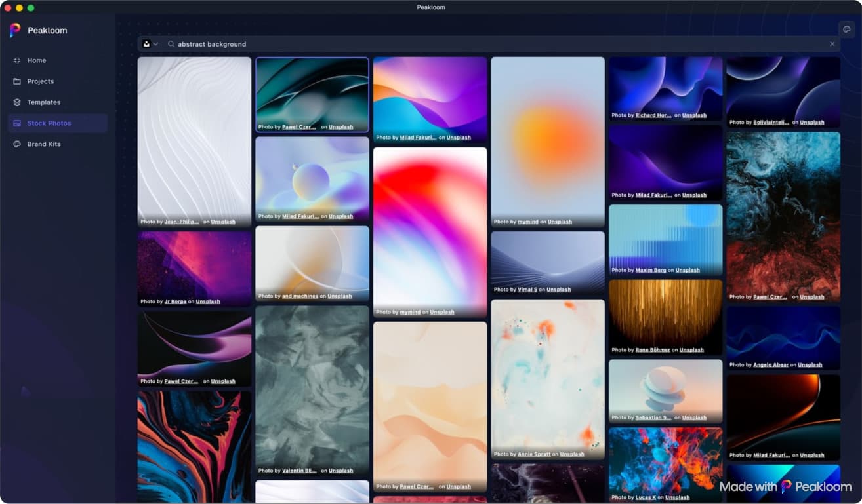Select the cream and white photo by and machines
862x504 pixels.
pyautogui.click(x=312, y=264)
